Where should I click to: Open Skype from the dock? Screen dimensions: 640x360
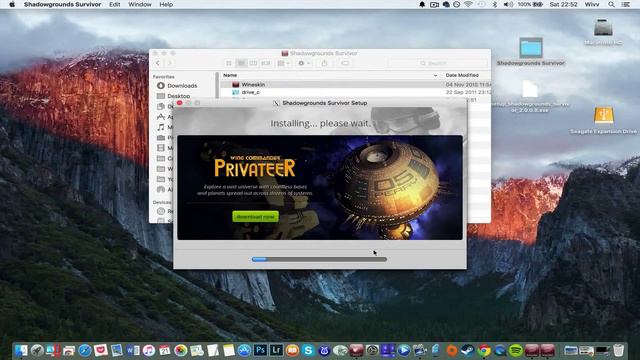[308, 350]
